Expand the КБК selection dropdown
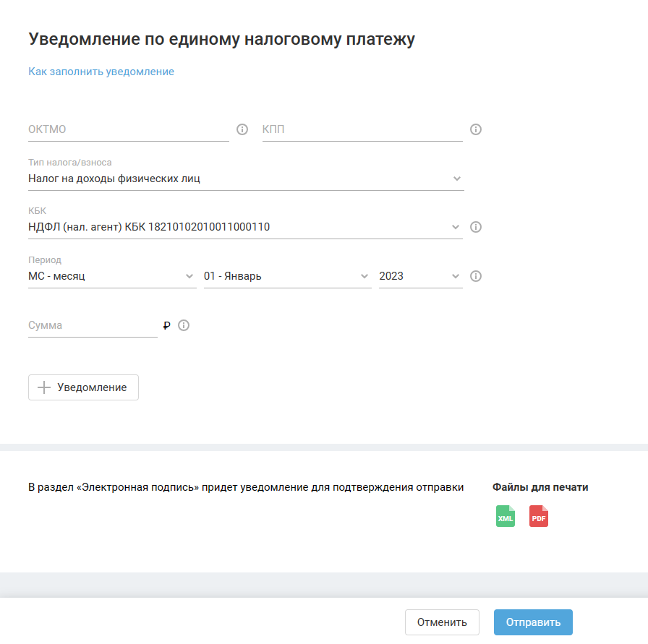 tap(244, 227)
